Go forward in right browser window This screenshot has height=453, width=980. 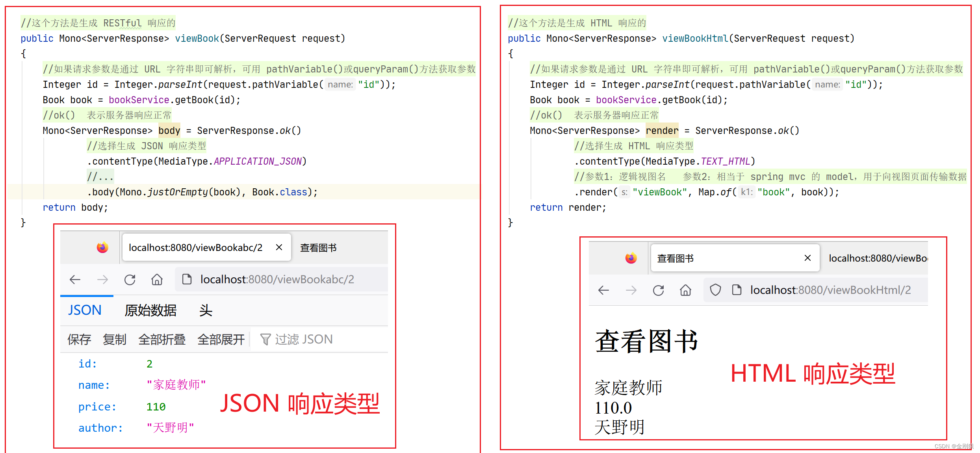point(631,290)
